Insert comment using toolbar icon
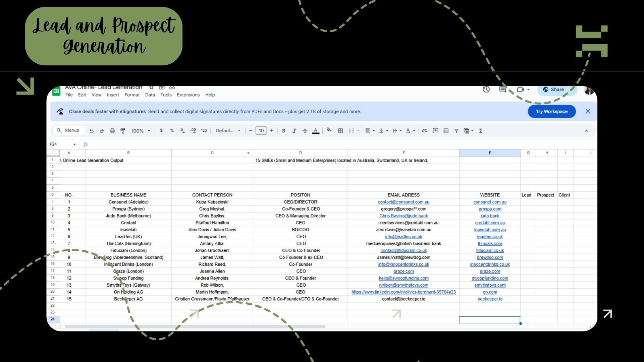The height and width of the screenshot is (362, 644). [x=435, y=131]
